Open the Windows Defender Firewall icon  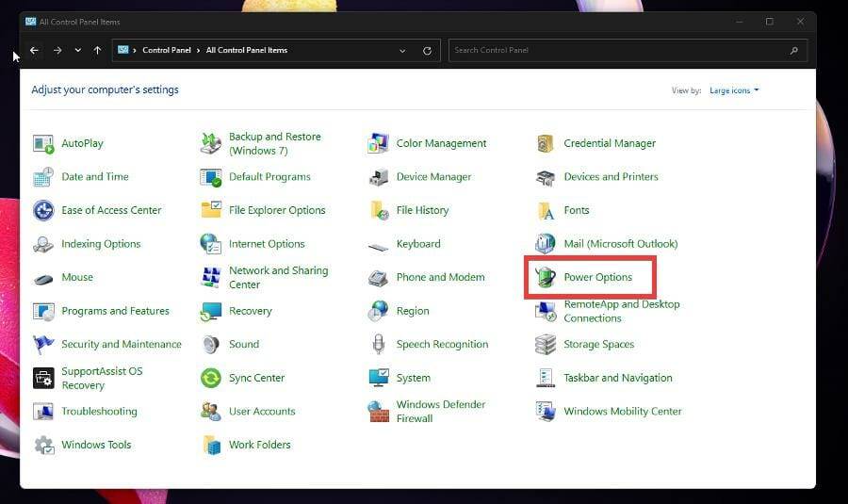pos(379,412)
